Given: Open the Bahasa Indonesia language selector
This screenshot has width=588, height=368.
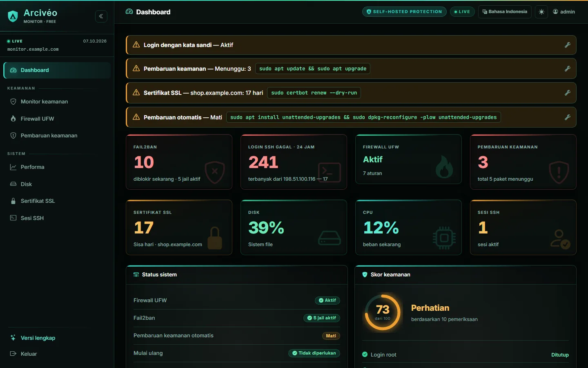Looking at the screenshot, I should (505, 12).
